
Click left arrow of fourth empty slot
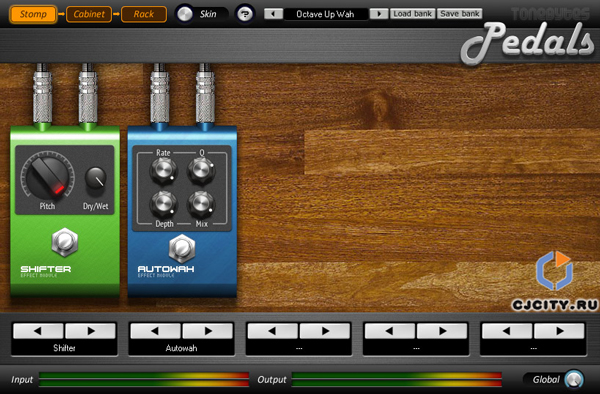[x=390, y=331]
